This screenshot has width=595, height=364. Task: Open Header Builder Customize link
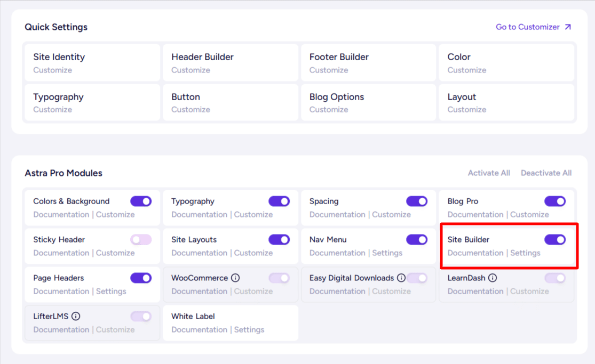click(x=191, y=70)
